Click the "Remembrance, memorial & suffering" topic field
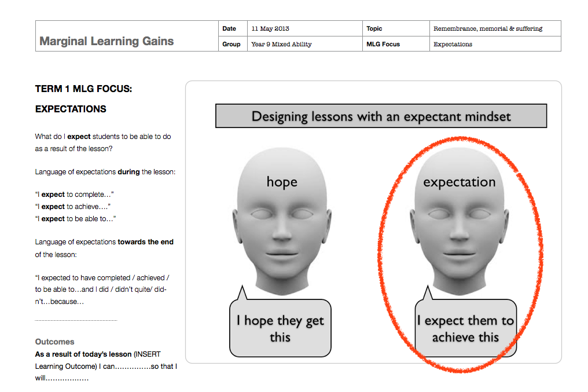The height and width of the screenshot is (392, 588). (488, 28)
